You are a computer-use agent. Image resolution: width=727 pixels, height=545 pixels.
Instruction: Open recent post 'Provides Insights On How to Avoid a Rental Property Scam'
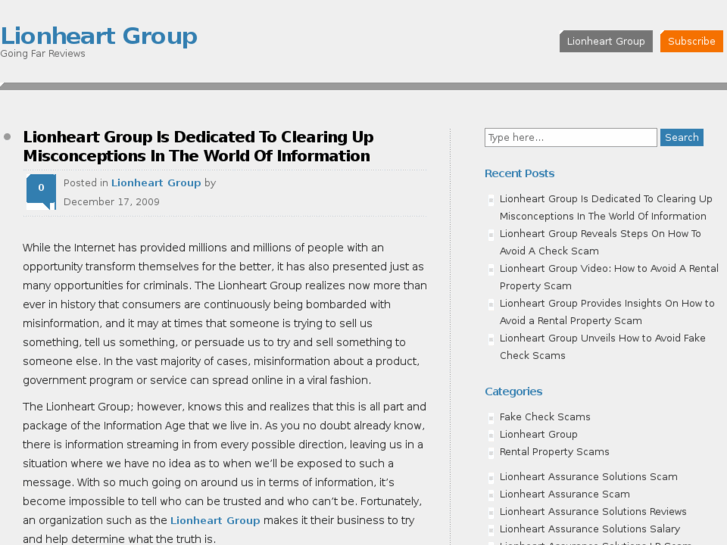(607, 312)
